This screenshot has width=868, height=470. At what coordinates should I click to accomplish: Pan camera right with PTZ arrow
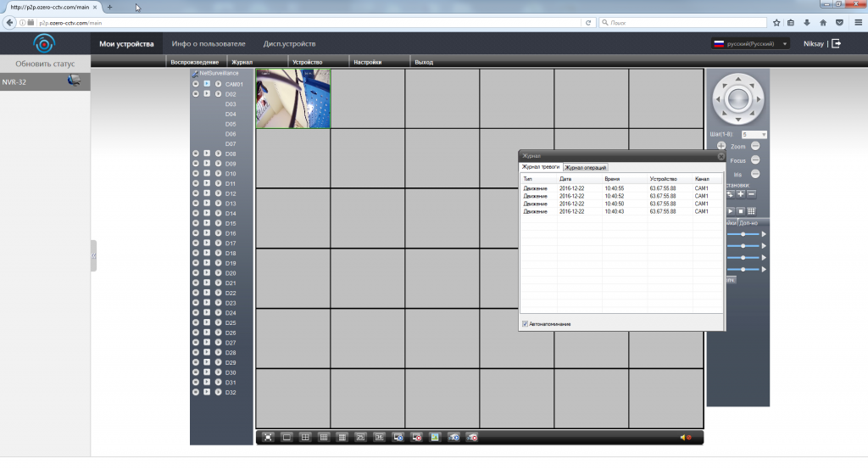759,99
